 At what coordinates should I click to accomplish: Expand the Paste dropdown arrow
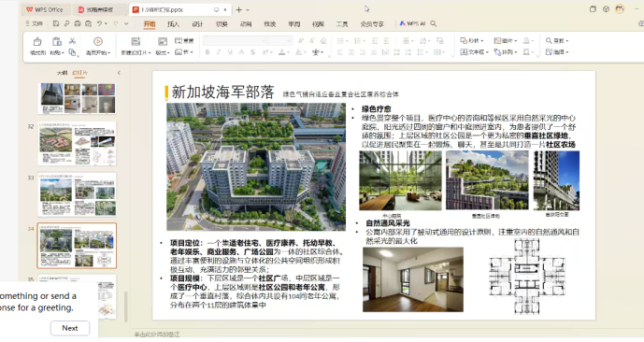(x=63, y=52)
